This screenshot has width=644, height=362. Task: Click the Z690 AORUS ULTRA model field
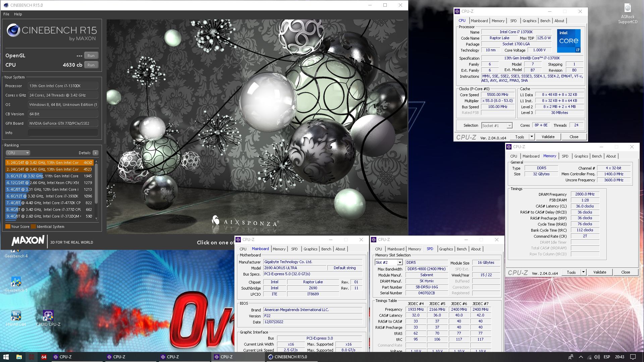pos(295,268)
